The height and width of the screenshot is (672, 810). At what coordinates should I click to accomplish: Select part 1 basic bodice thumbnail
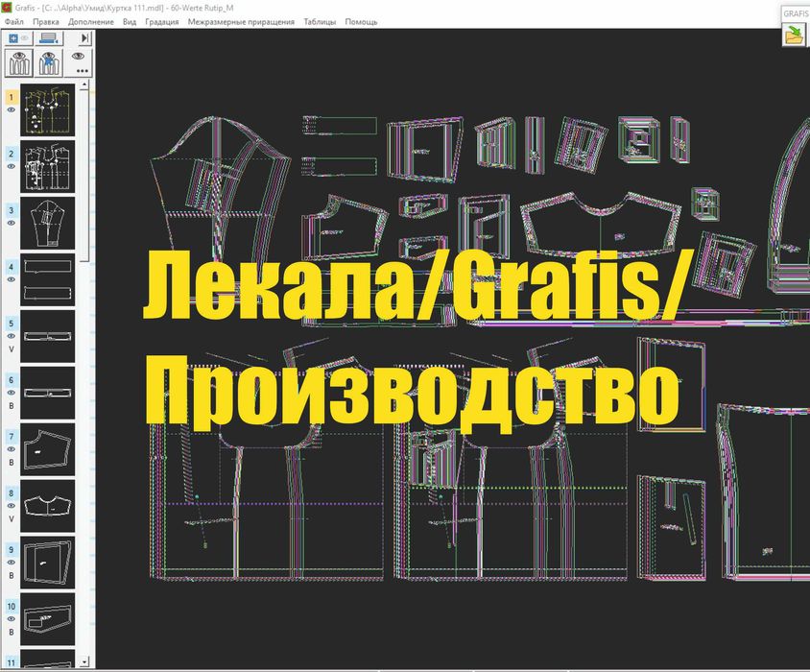[x=48, y=110]
